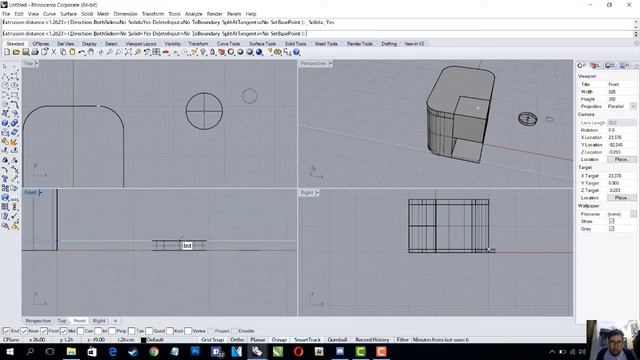
Task: Click the New file icon in Standard toolbar
Action: pyautogui.click(x=7, y=52)
